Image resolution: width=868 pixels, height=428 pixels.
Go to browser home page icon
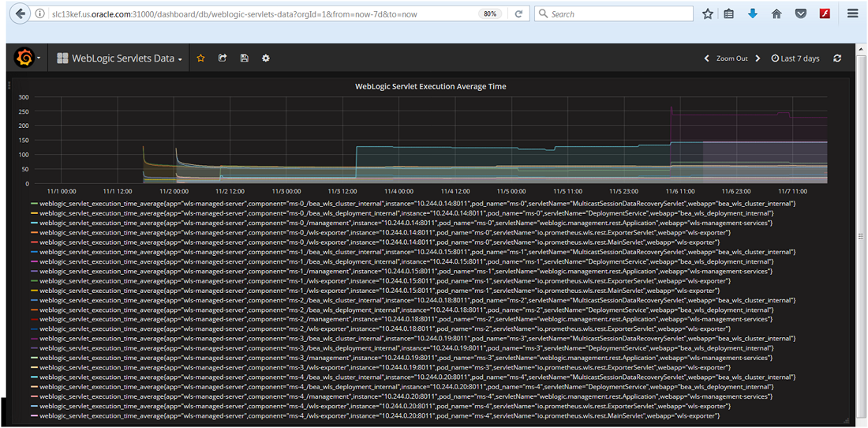[x=776, y=14]
